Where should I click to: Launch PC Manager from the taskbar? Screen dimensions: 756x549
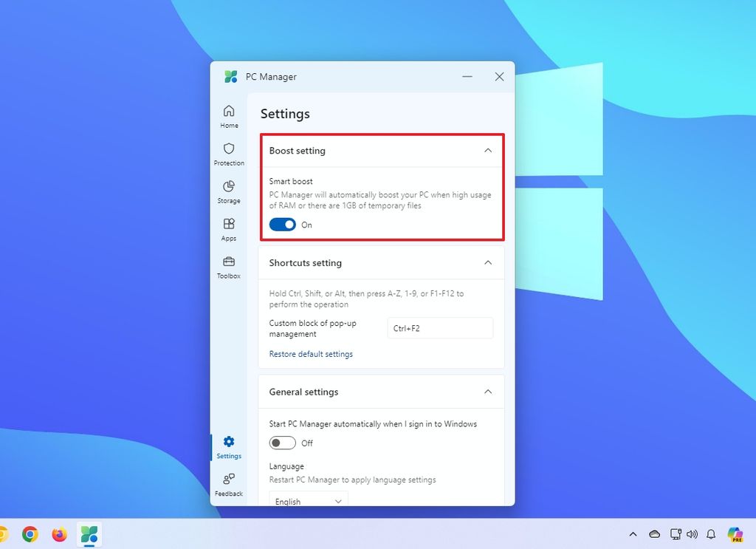[x=89, y=533]
